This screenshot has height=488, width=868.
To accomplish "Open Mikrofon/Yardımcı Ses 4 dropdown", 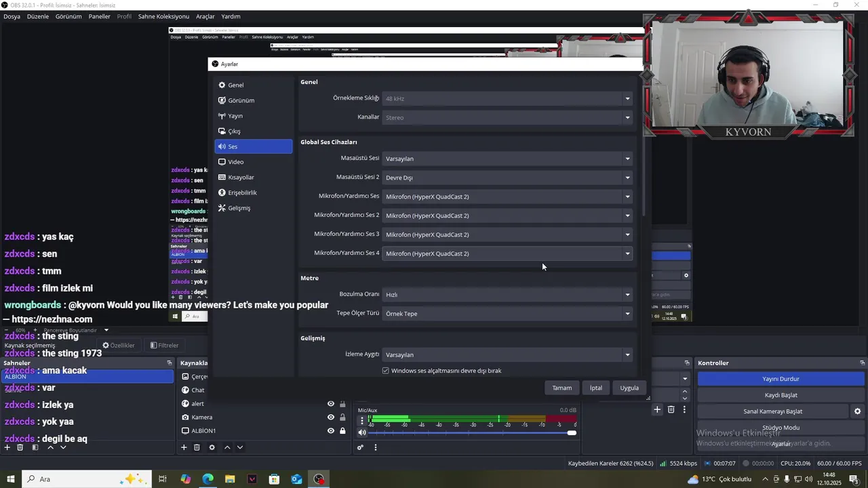I will (507, 253).
